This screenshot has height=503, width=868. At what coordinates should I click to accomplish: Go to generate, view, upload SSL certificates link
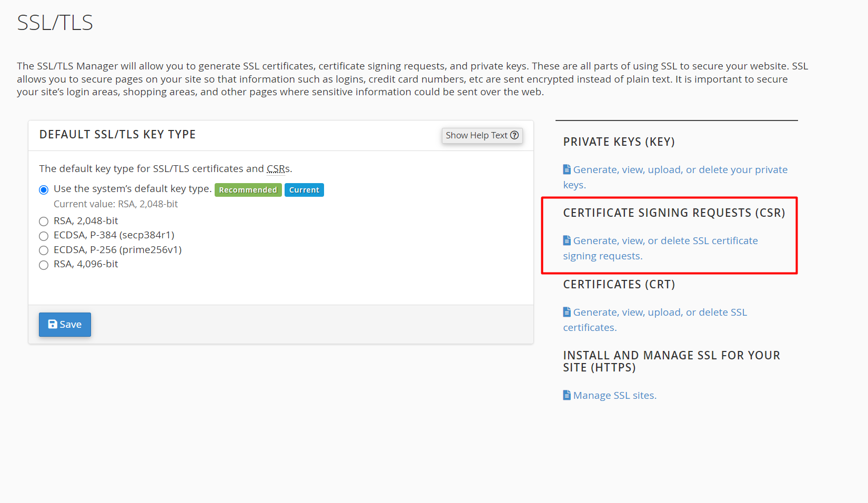660,313
